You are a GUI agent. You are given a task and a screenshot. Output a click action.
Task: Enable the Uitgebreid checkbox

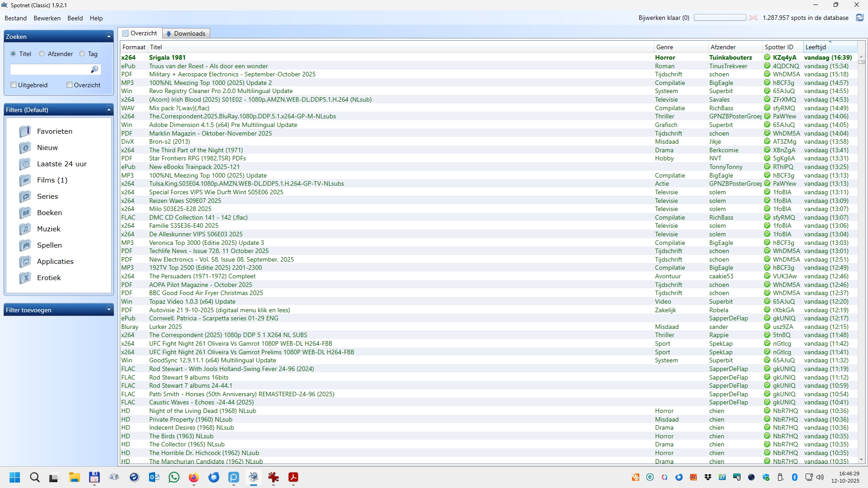click(x=14, y=85)
